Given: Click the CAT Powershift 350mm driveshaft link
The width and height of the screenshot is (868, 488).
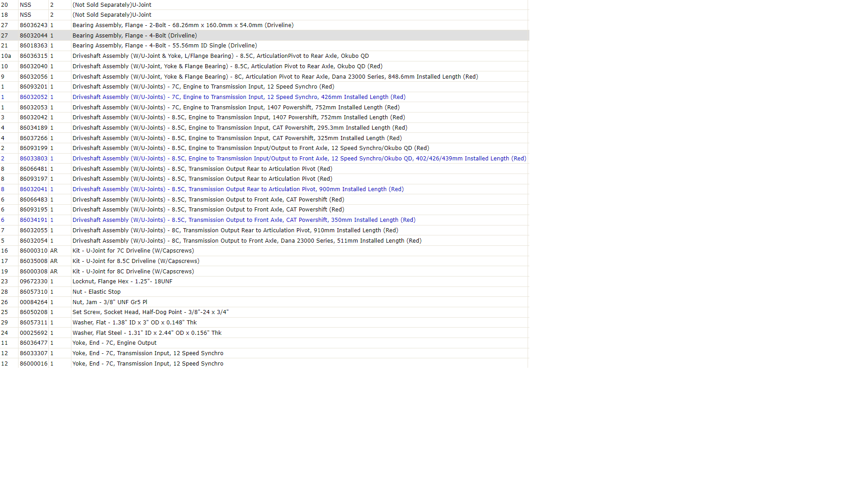Looking at the screenshot, I should click(x=244, y=220).
